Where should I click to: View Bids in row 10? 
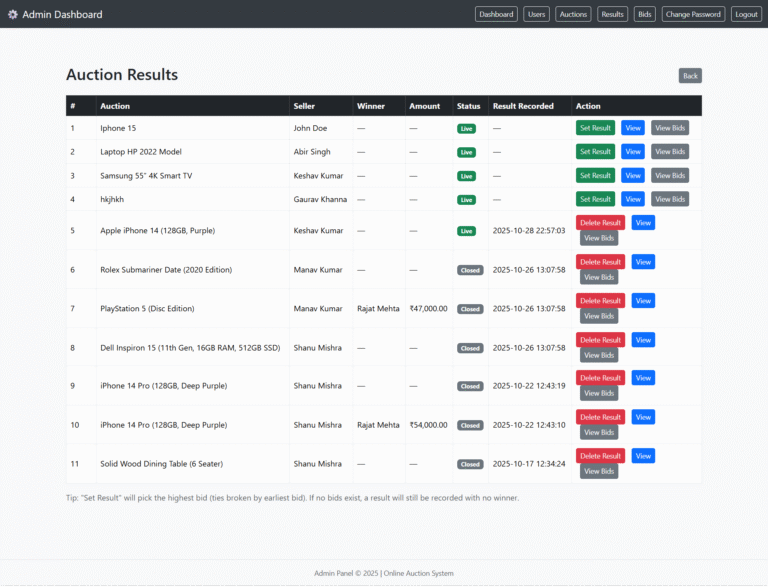click(x=599, y=432)
